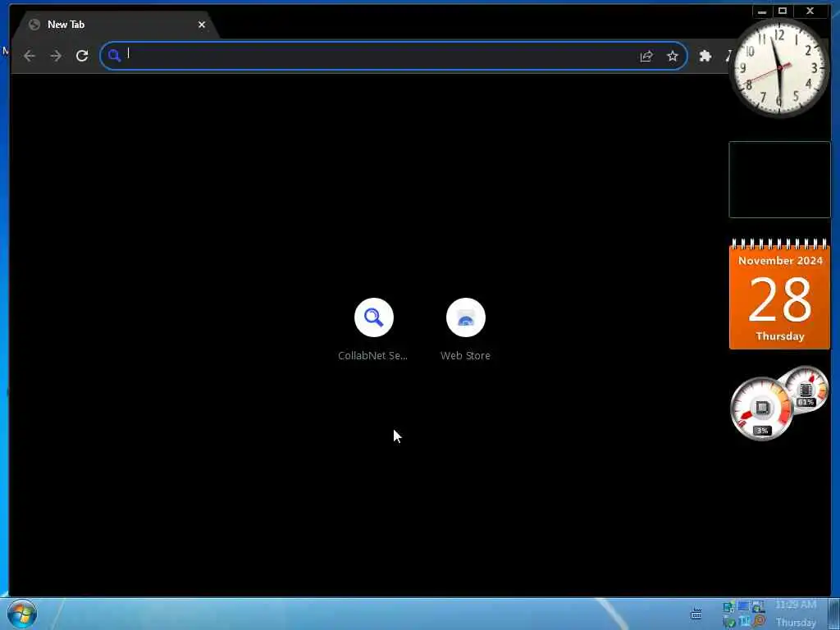Open the on-screen keyboard tray icon

(x=696, y=614)
